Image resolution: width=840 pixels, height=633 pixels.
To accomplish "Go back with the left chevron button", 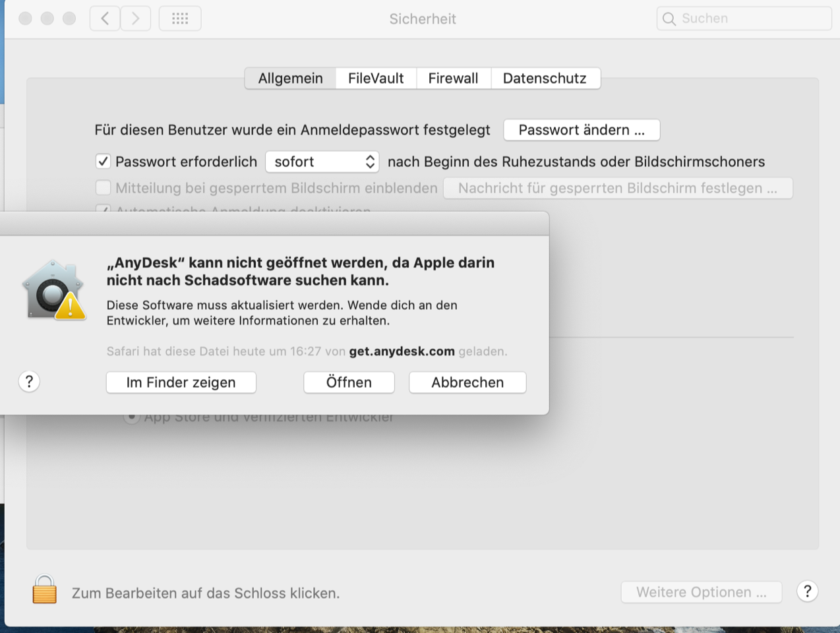I will point(105,18).
